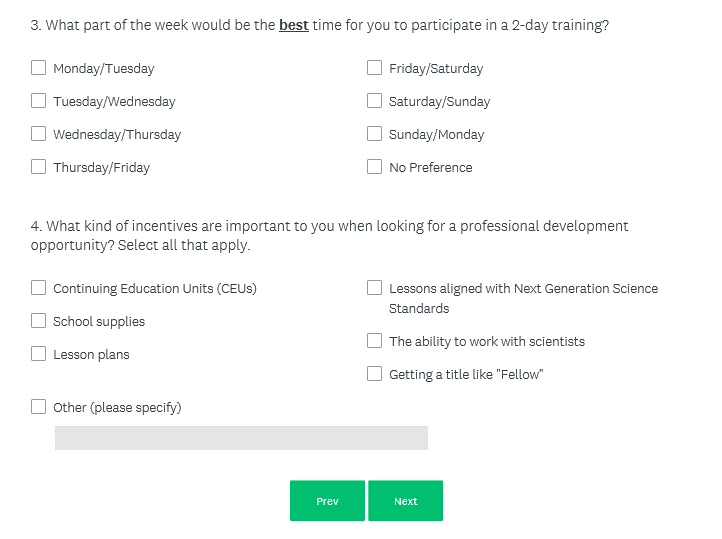Enable the Other (please specify) checkbox
This screenshot has width=722, height=539.
point(39,407)
